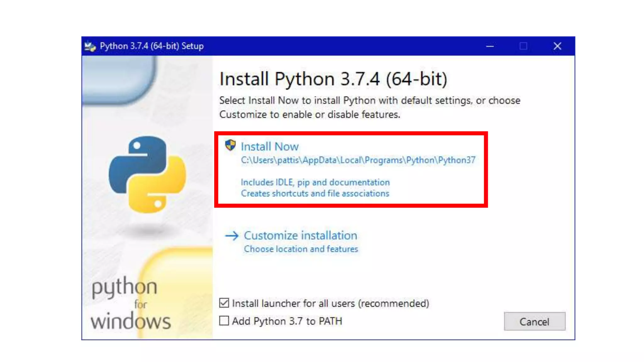Click the large Python logo in sidebar
The width and height of the screenshot is (644, 362).
tap(147, 174)
